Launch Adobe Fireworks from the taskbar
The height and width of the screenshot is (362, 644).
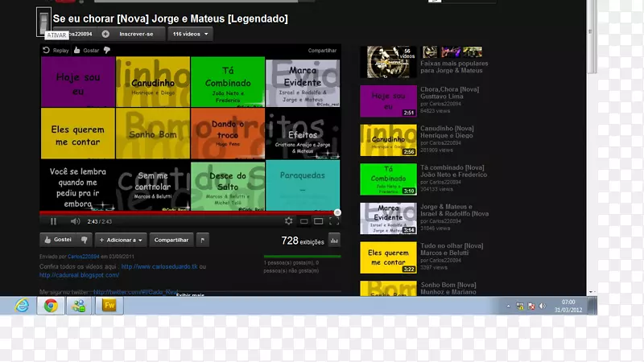tap(109, 306)
